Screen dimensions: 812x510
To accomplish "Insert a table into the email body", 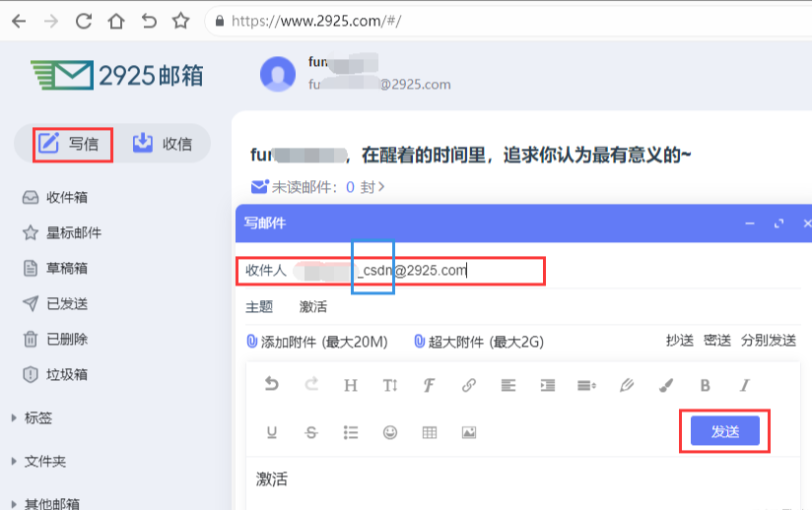I will pyautogui.click(x=430, y=432).
